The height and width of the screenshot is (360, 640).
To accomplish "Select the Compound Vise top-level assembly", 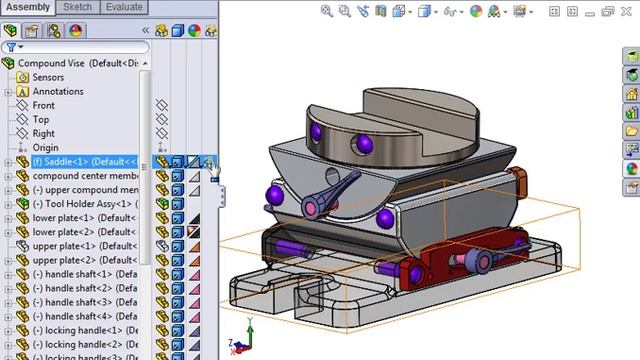I will pyautogui.click(x=78, y=63).
